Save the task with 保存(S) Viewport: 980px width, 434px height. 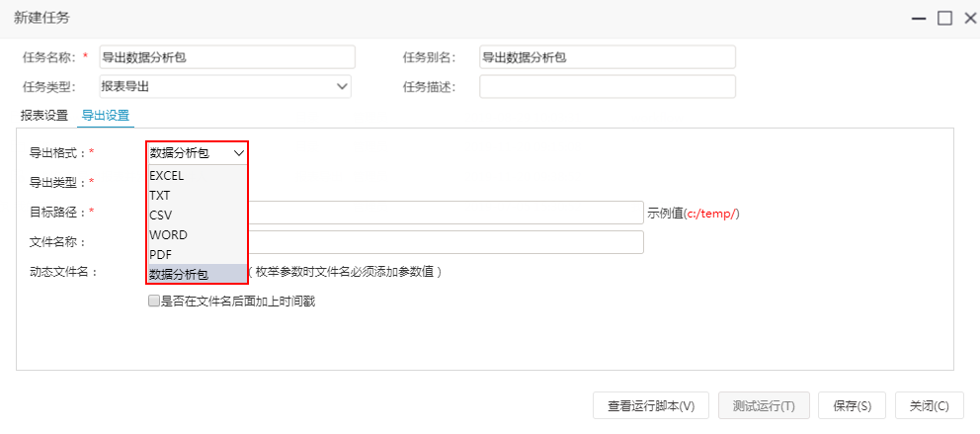(852, 405)
